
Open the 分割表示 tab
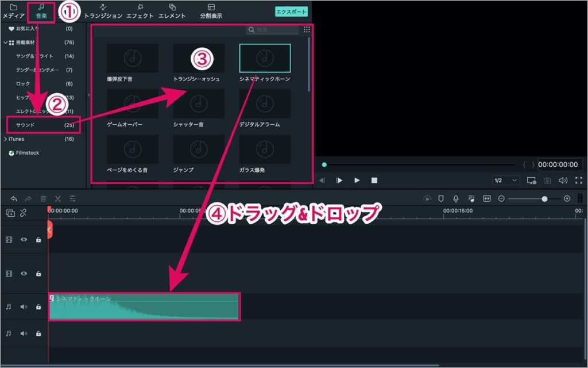point(211,11)
